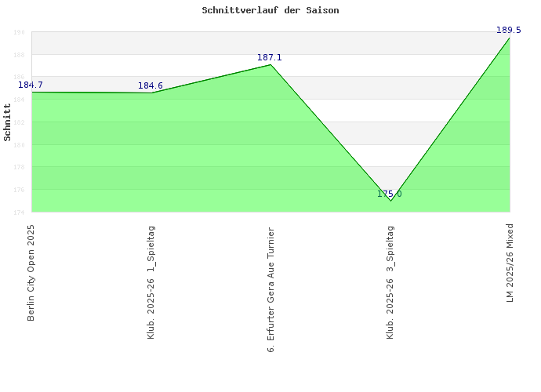Click the 180 y-axis tick label
Image resolution: width=541 pixels, height=392 pixels.
19,145
